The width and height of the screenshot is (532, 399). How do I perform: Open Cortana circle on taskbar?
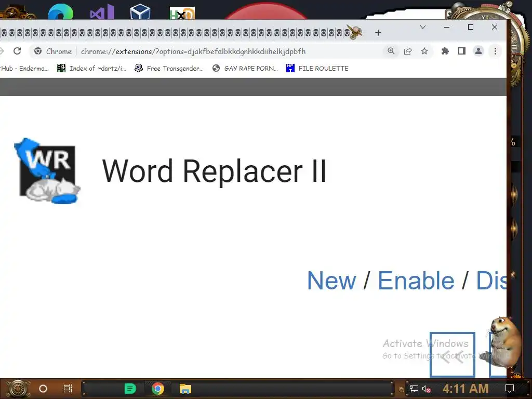(x=43, y=389)
